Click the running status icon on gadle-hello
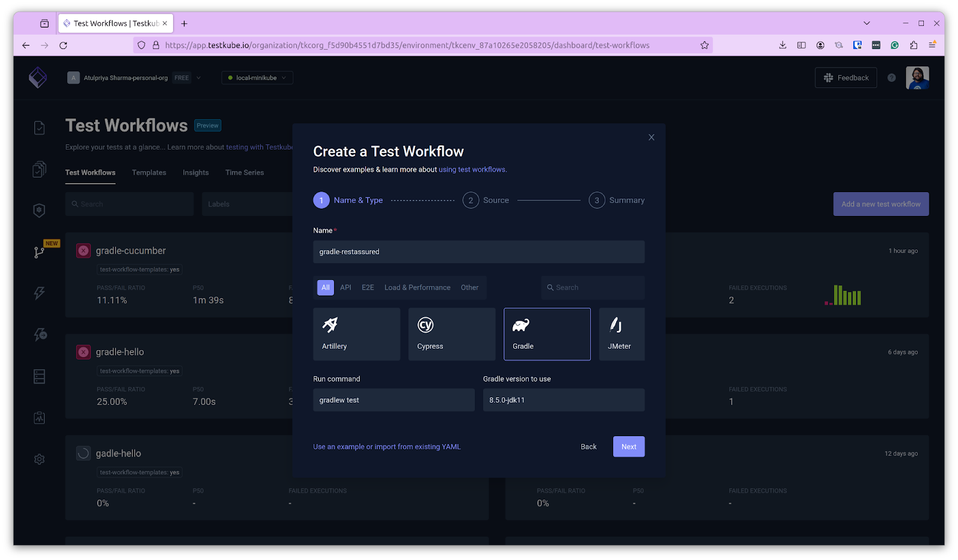The width and height of the screenshot is (958, 560). [x=83, y=454]
